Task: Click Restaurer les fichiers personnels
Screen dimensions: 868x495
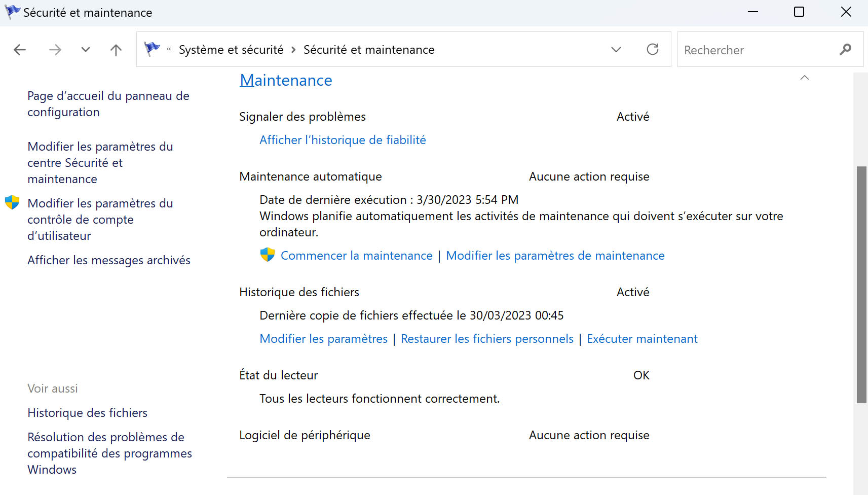Action: 487,339
